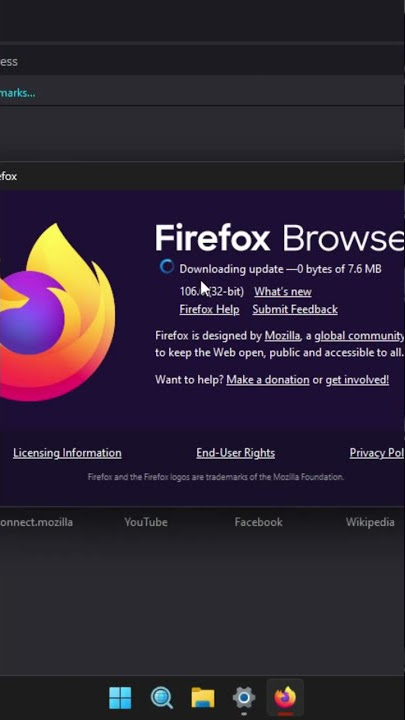
Task: Click the Firefox logo in the About dialog
Action: point(57,312)
